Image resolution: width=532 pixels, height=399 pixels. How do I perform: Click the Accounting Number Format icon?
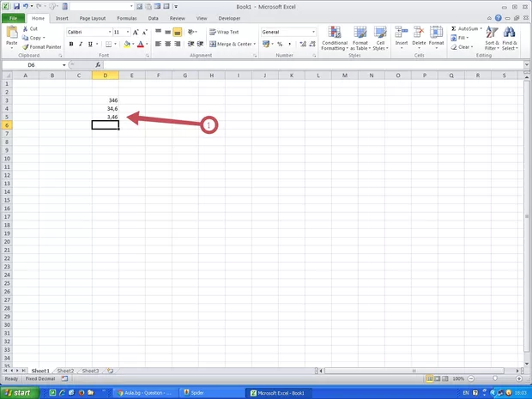tap(266, 44)
